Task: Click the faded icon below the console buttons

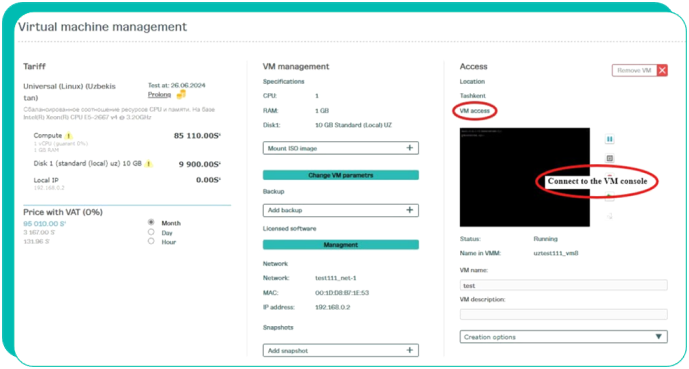Action: point(610,216)
